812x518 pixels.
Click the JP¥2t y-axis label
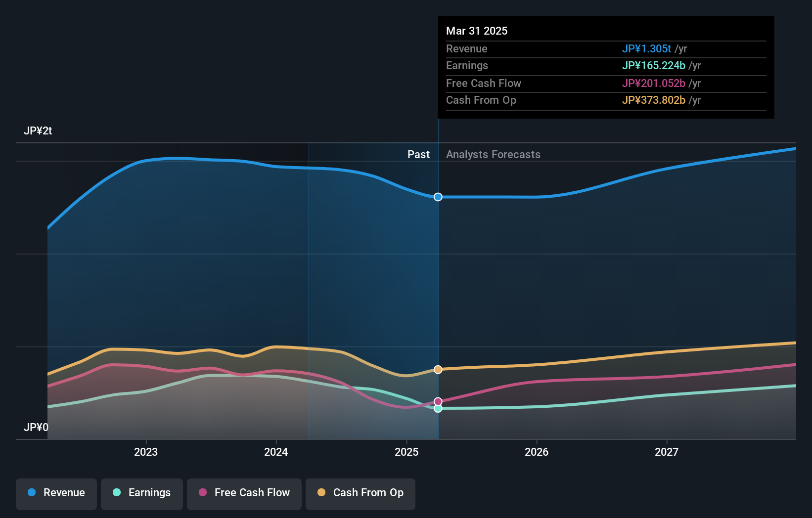[x=38, y=131]
